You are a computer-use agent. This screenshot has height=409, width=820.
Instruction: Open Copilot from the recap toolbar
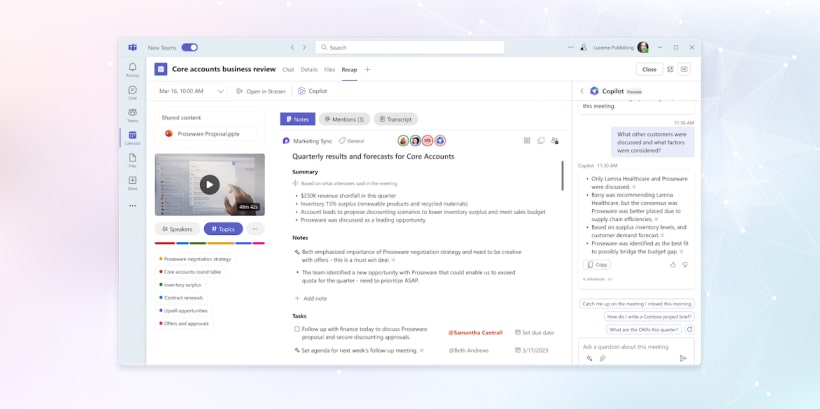pos(313,91)
